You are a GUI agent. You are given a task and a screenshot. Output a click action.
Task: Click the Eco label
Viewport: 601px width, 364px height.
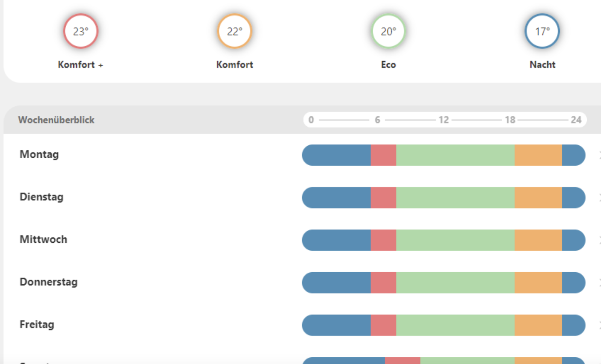388,65
